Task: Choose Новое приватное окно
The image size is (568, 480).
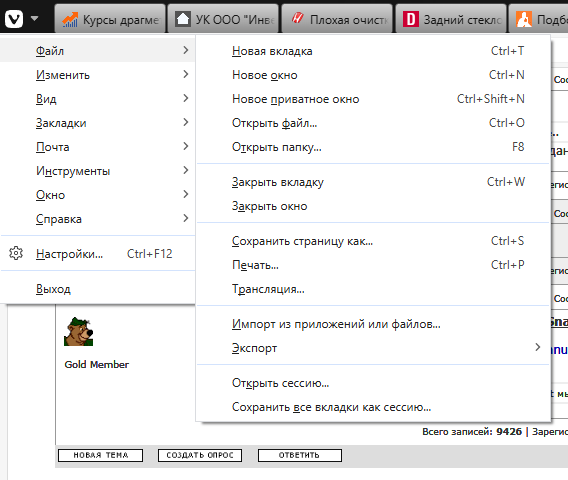Action: click(373, 99)
